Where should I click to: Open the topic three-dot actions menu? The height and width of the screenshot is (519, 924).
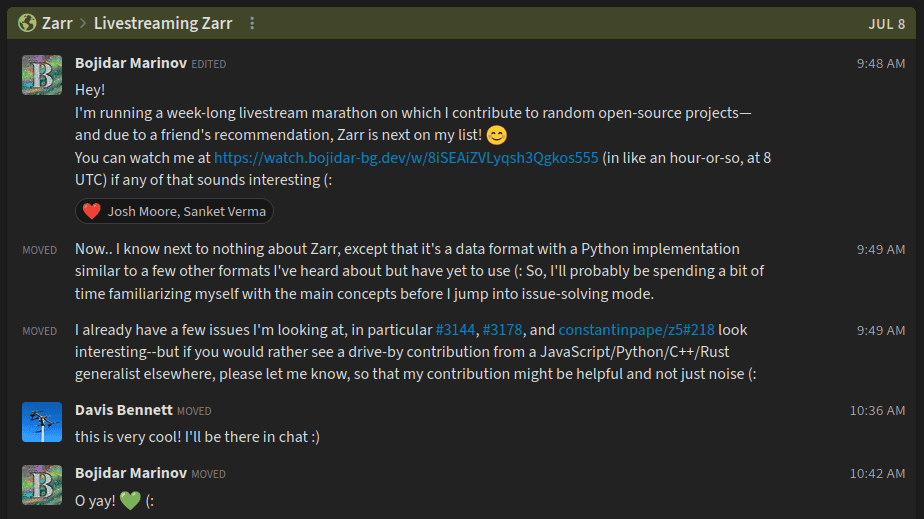coord(252,23)
